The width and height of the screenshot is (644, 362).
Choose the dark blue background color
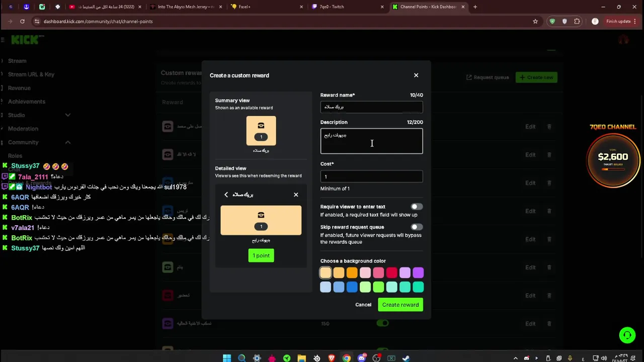coord(352,287)
